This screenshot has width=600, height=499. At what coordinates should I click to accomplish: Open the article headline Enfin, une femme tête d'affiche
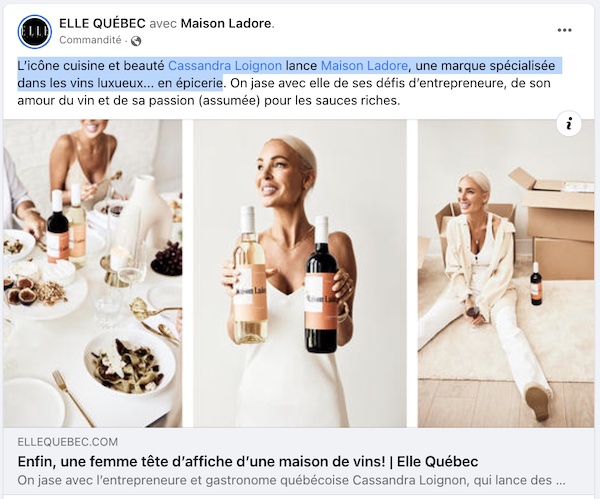[x=248, y=461]
